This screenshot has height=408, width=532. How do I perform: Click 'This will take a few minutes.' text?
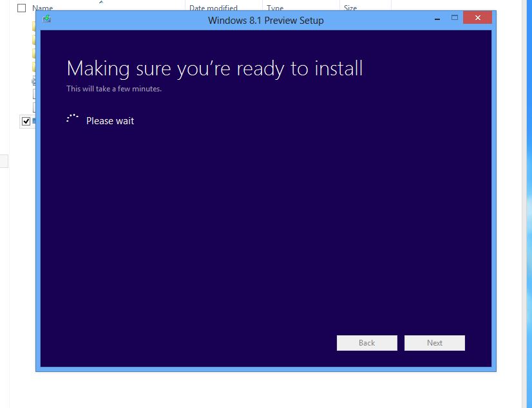tap(114, 89)
